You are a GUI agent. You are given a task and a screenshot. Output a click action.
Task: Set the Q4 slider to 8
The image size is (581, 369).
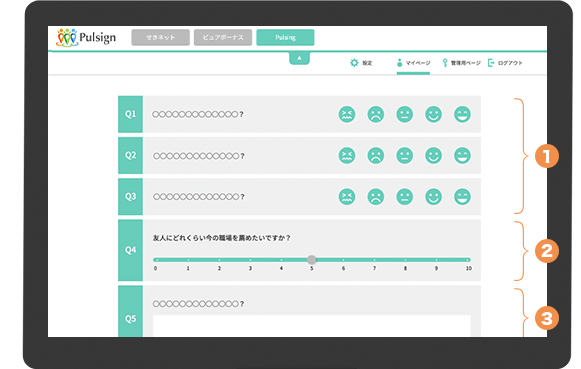coord(405,260)
